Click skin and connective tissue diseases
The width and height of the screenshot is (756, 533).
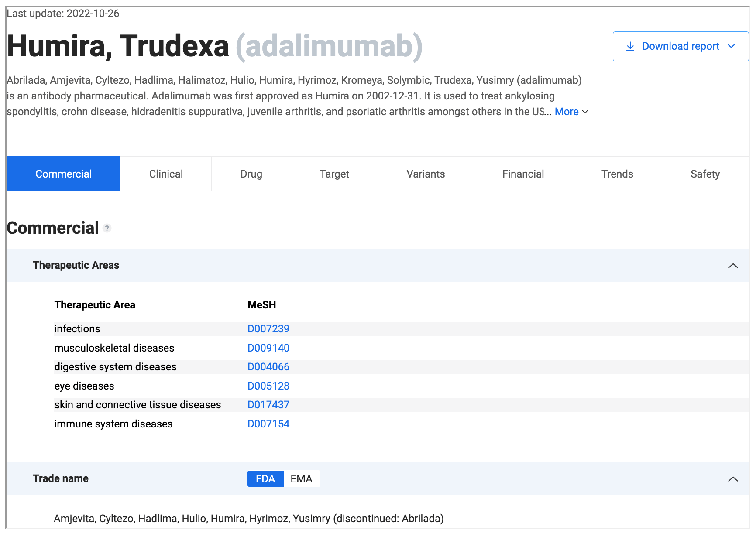(137, 405)
